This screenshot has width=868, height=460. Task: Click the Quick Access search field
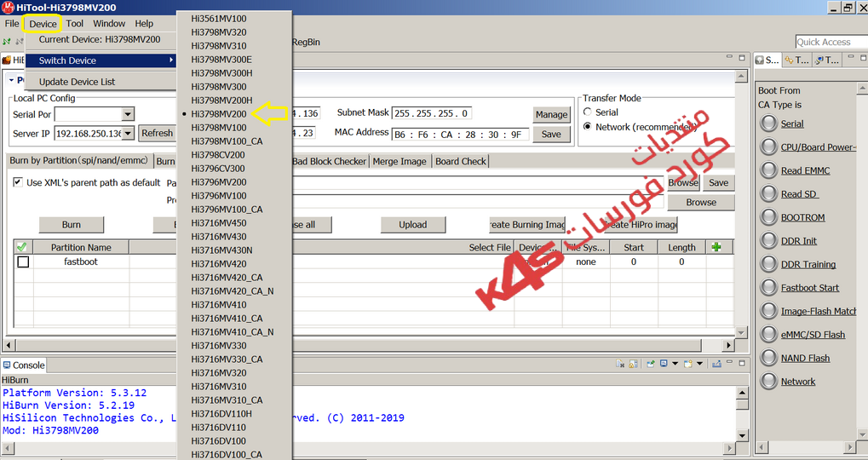tap(831, 42)
